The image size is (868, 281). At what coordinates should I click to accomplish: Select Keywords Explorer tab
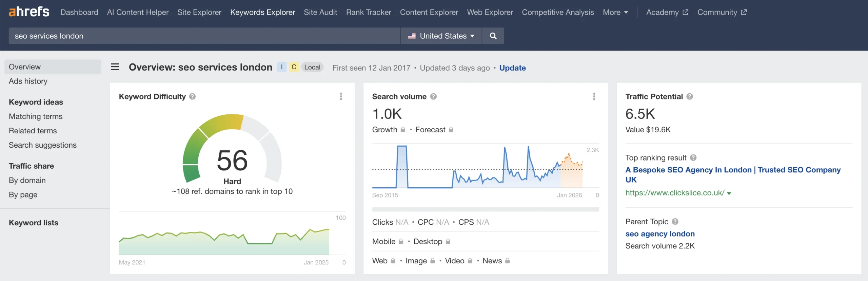(262, 12)
